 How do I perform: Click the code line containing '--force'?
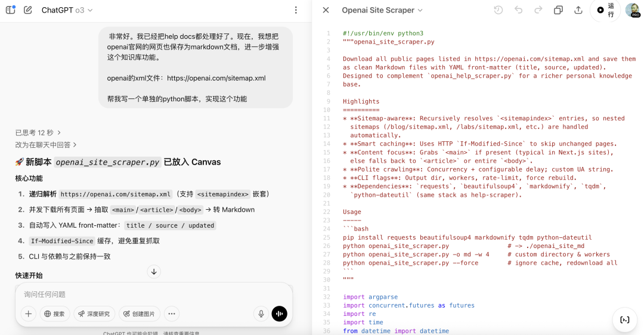click(480, 263)
